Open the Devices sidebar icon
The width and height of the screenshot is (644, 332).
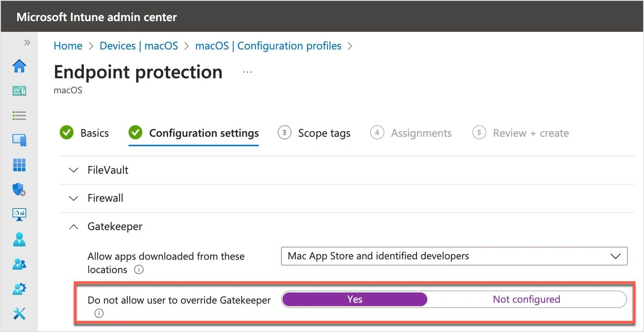tap(19, 140)
